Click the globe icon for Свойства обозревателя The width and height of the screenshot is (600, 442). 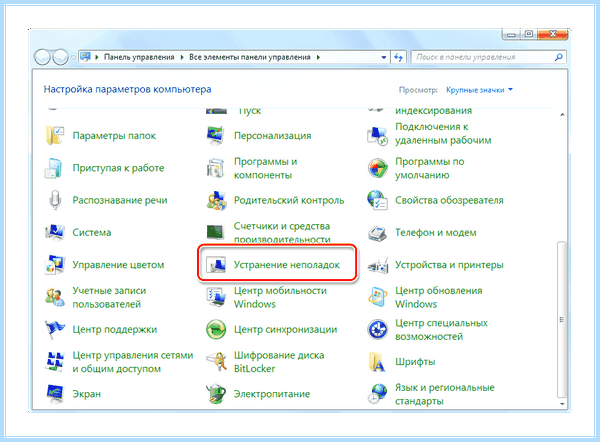click(x=377, y=200)
